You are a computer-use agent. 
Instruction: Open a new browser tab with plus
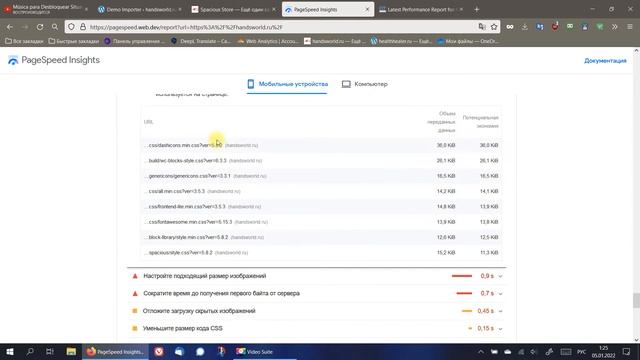(476, 9)
